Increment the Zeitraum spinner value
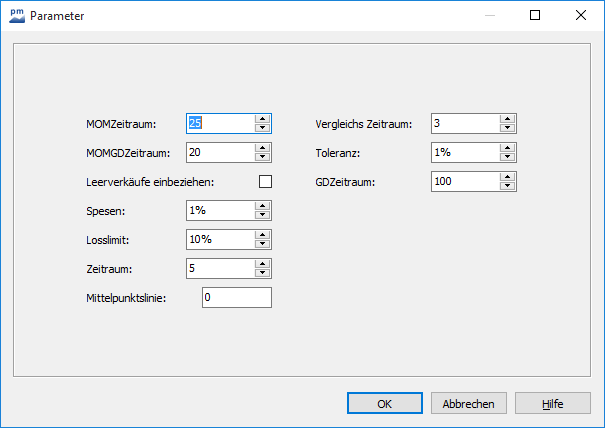The height and width of the screenshot is (428, 605). 262,263
